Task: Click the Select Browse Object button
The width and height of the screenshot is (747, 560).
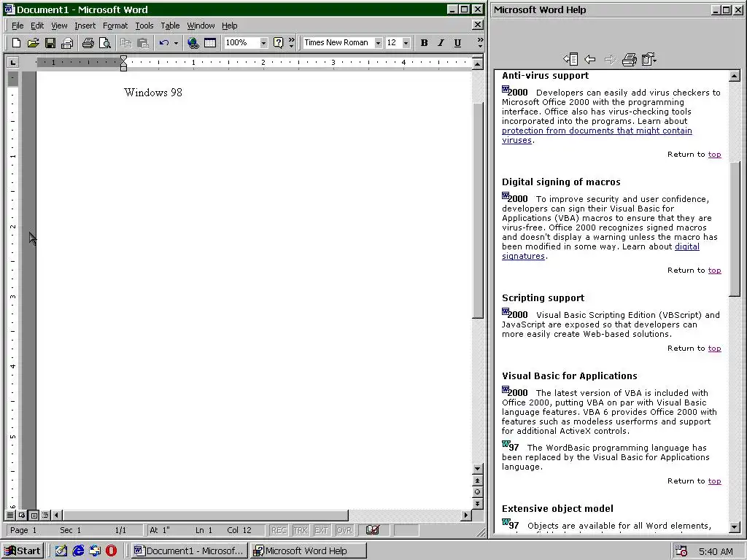Action: pyautogui.click(x=477, y=492)
